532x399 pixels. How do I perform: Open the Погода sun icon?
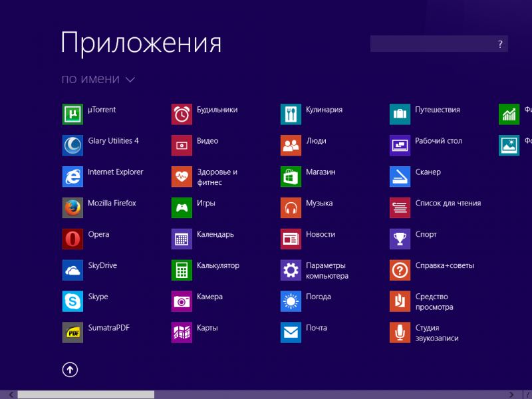pos(291,302)
